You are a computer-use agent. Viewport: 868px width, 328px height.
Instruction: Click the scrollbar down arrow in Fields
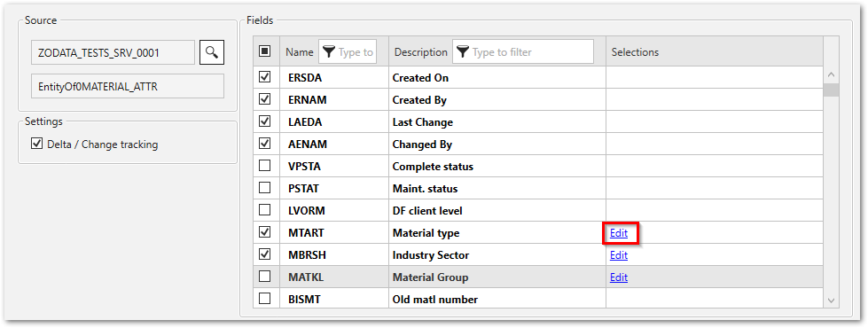tap(831, 300)
